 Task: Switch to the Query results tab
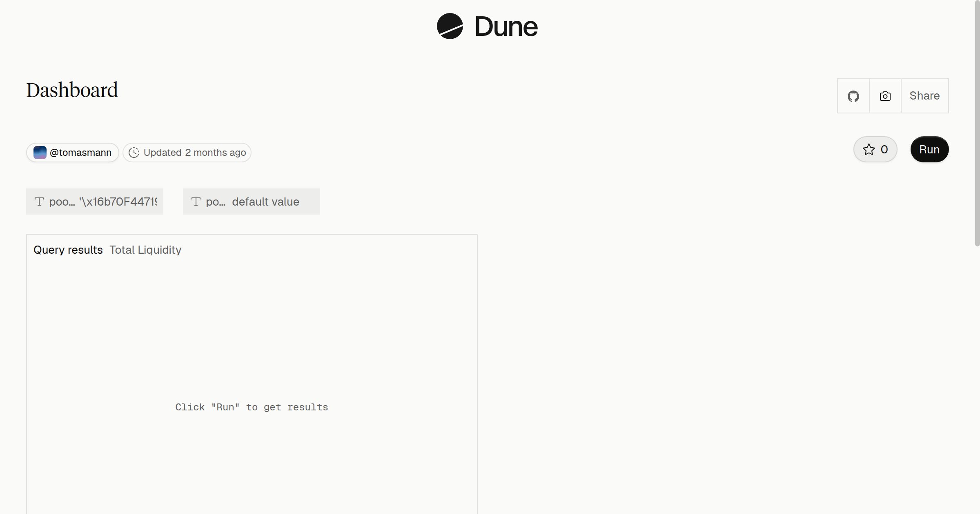coord(68,250)
